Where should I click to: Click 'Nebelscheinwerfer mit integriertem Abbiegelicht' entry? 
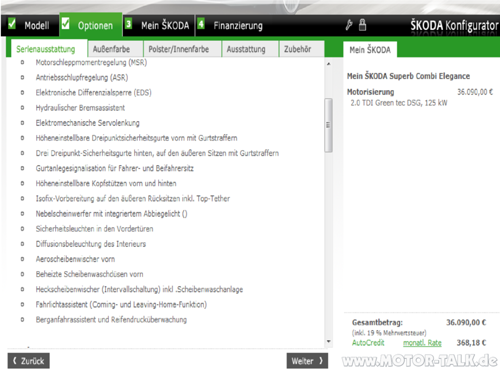point(111,214)
